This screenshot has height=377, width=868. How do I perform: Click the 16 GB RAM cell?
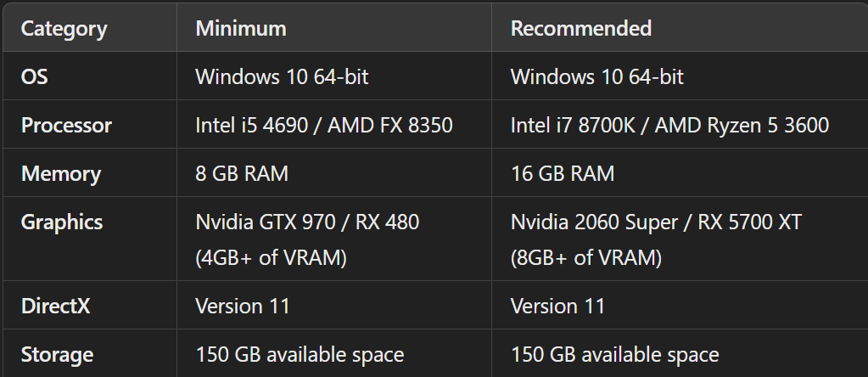coord(562,174)
